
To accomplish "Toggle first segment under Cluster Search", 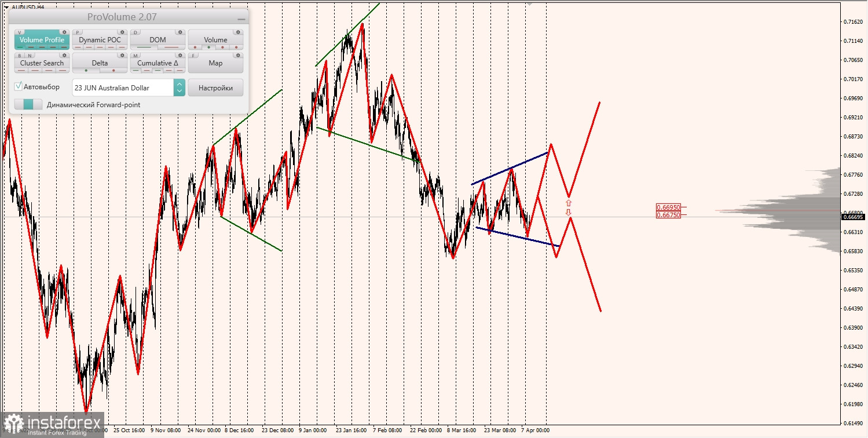I will click(22, 71).
